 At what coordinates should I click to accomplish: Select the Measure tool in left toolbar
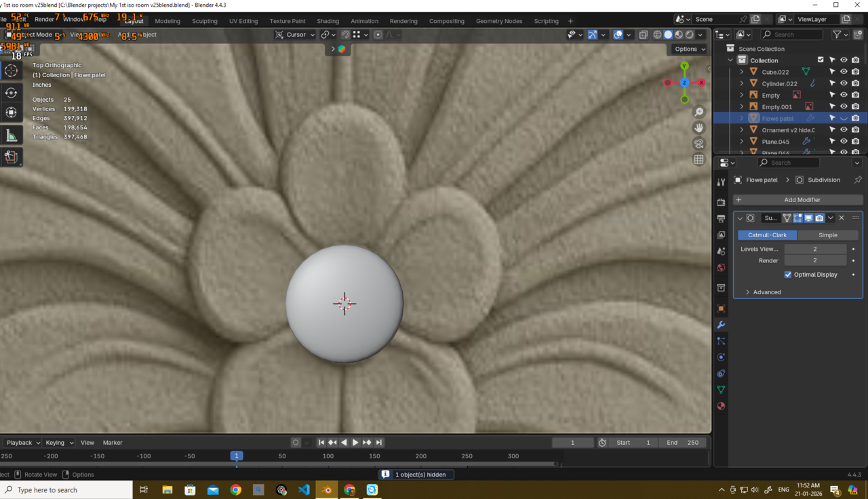(x=11, y=136)
